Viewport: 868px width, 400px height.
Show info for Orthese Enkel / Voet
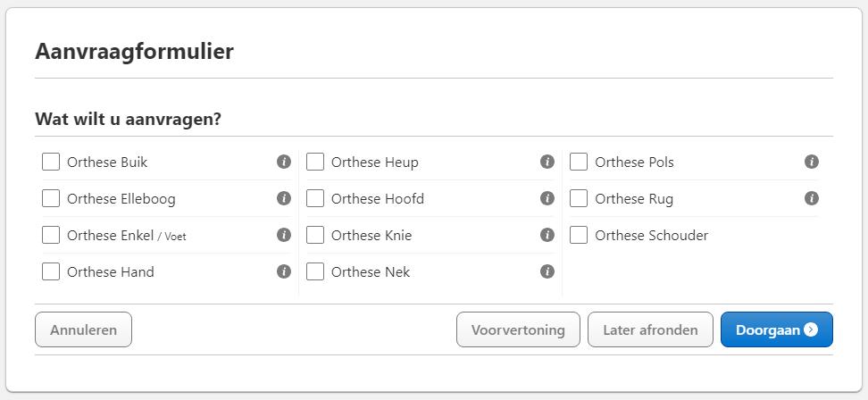284,235
